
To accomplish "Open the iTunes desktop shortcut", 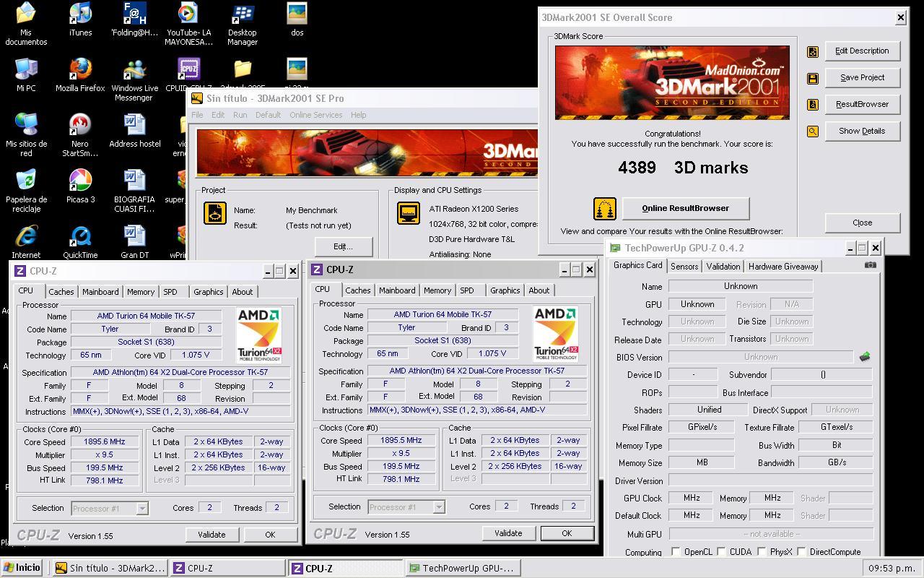I will click(x=80, y=20).
